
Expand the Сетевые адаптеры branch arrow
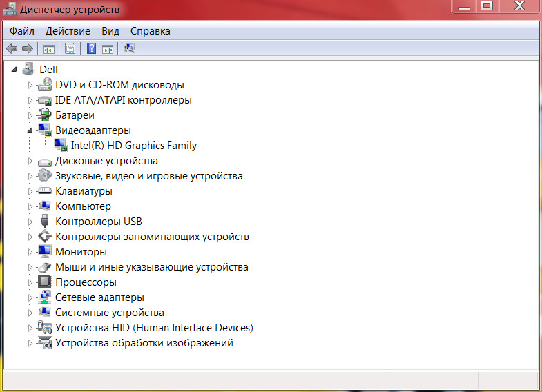[x=30, y=297]
